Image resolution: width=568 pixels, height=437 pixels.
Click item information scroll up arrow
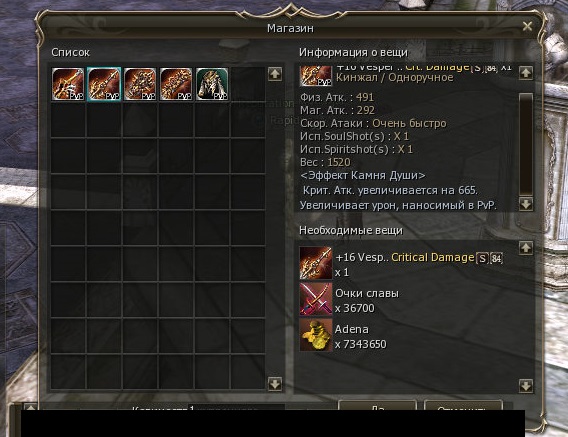click(526, 73)
